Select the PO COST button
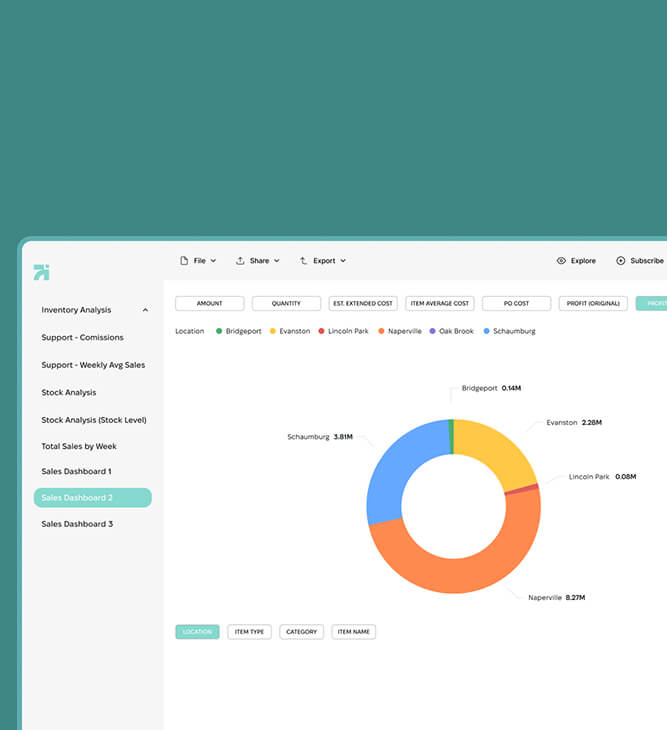The image size is (667, 730). [x=516, y=303]
